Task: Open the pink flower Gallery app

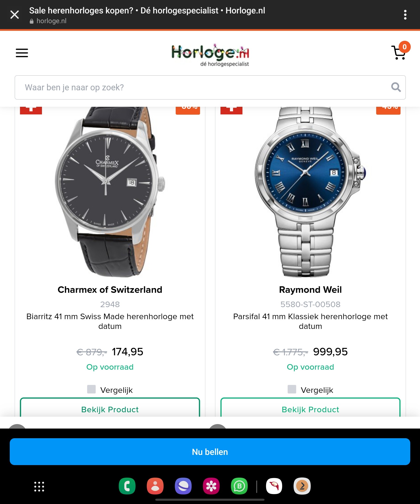Action: pyautogui.click(x=211, y=486)
